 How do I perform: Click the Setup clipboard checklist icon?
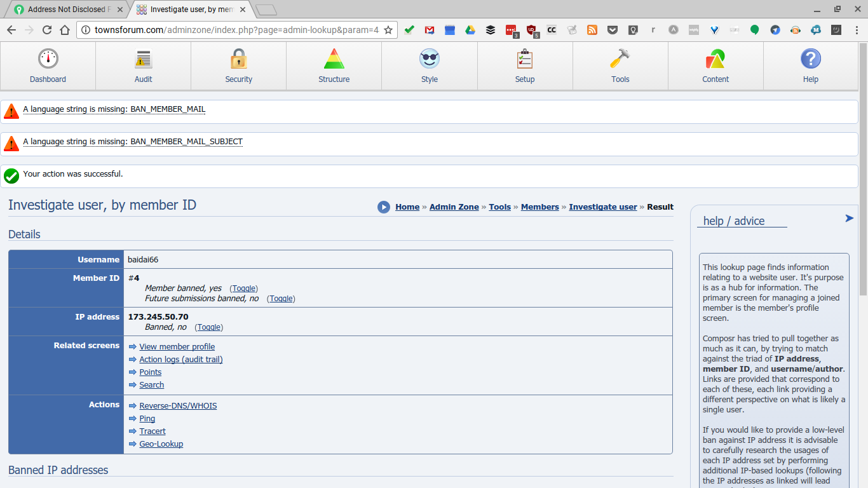pos(525,59)
